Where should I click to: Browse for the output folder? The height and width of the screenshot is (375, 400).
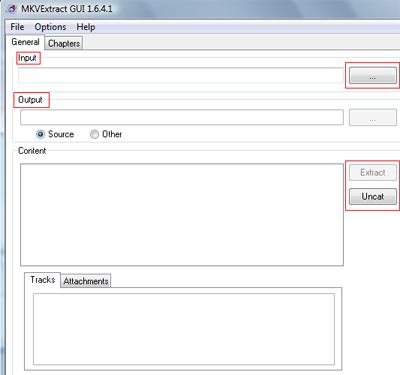(x=373, y=117)
